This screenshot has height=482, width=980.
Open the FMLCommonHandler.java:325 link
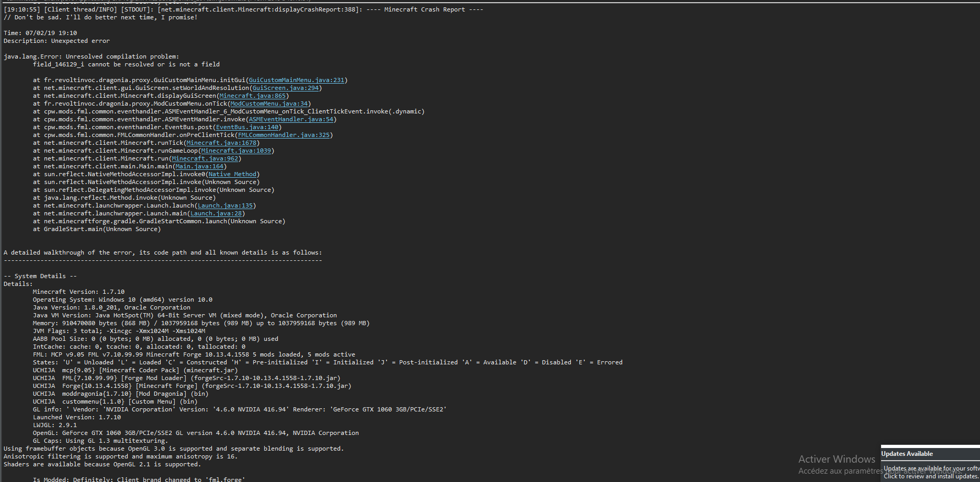284,135
